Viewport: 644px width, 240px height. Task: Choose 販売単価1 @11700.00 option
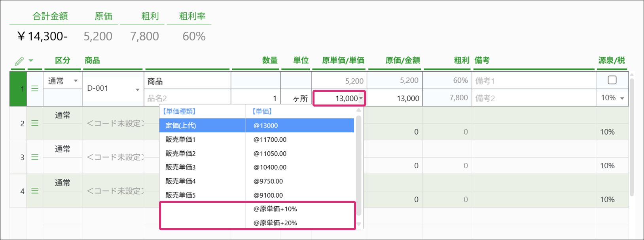click(x=256, y=139)
